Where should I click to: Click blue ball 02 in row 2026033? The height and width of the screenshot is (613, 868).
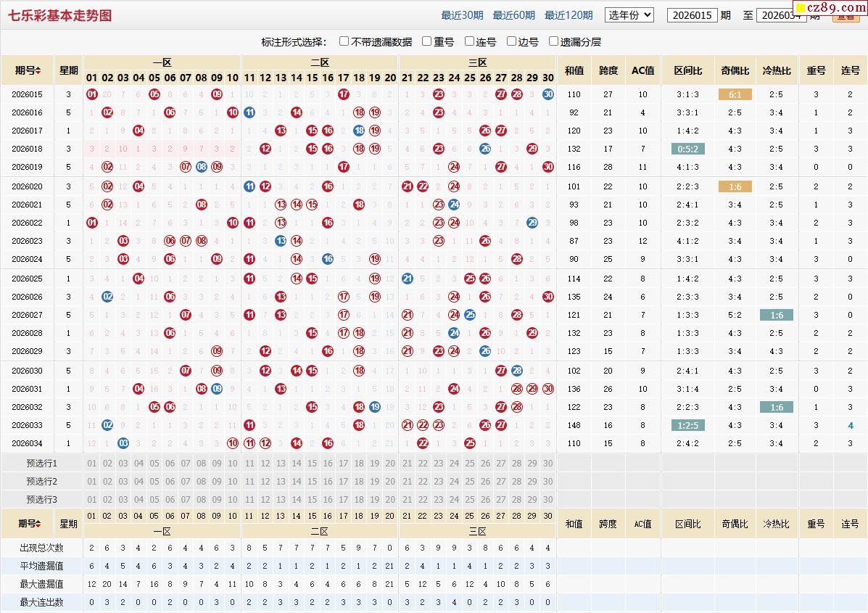click(107, 425)
